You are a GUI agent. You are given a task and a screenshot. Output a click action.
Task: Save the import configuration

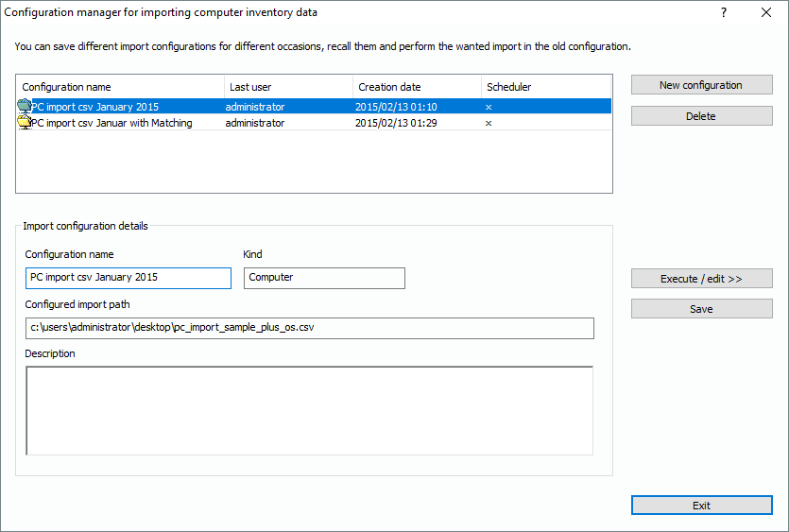701,309
